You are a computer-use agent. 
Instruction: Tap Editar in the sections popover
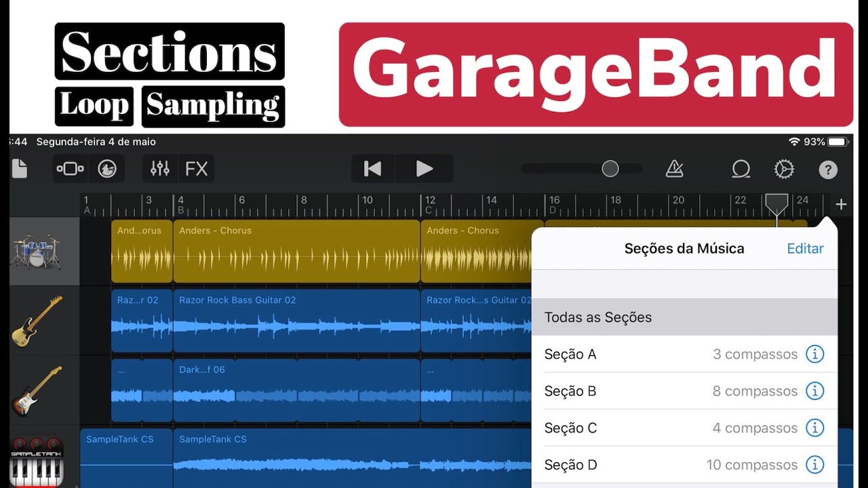806,249
